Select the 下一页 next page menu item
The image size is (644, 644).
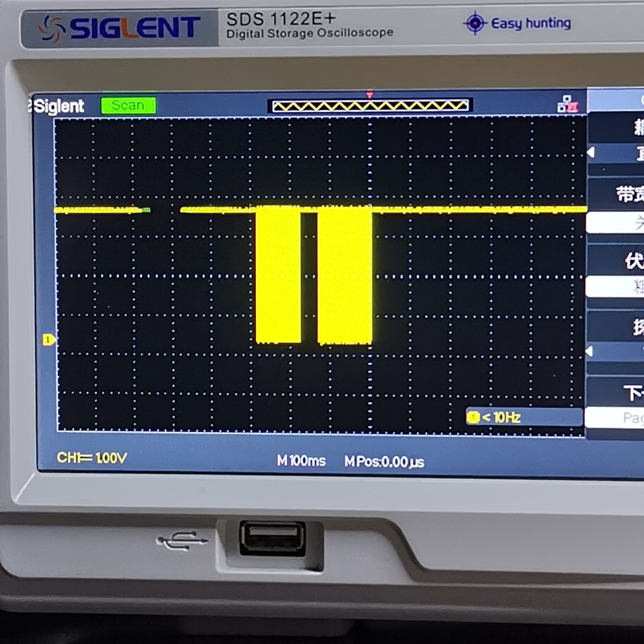tap(634, 392)
